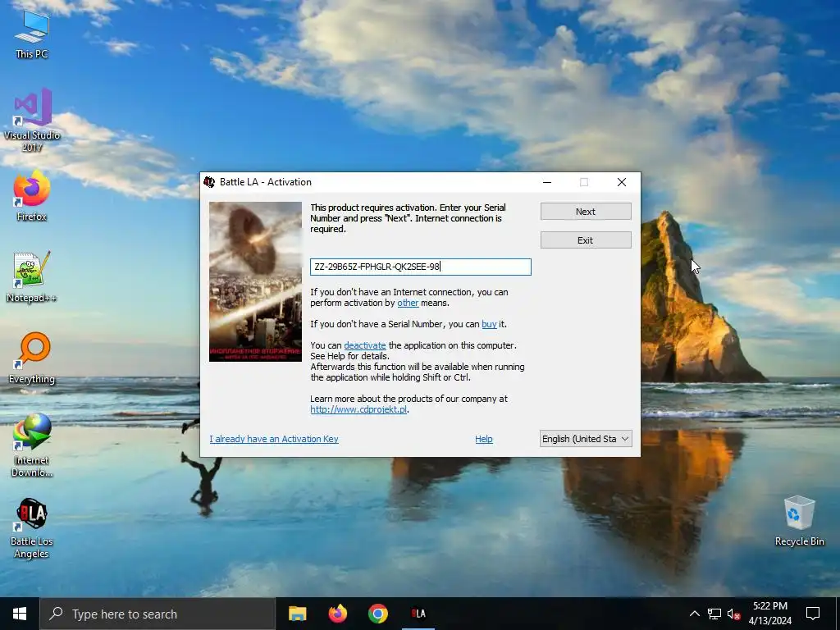Select the Recycle Bin icon

tap(799, 521)
